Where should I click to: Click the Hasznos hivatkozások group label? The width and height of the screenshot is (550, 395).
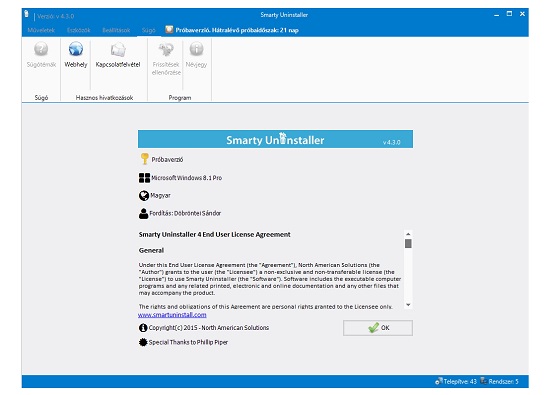tap(104, 98)
